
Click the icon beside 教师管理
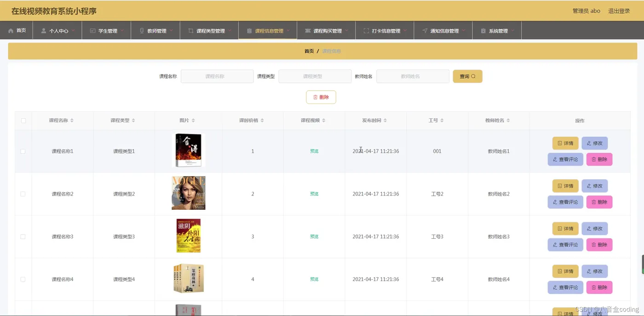tap(142, 31)
